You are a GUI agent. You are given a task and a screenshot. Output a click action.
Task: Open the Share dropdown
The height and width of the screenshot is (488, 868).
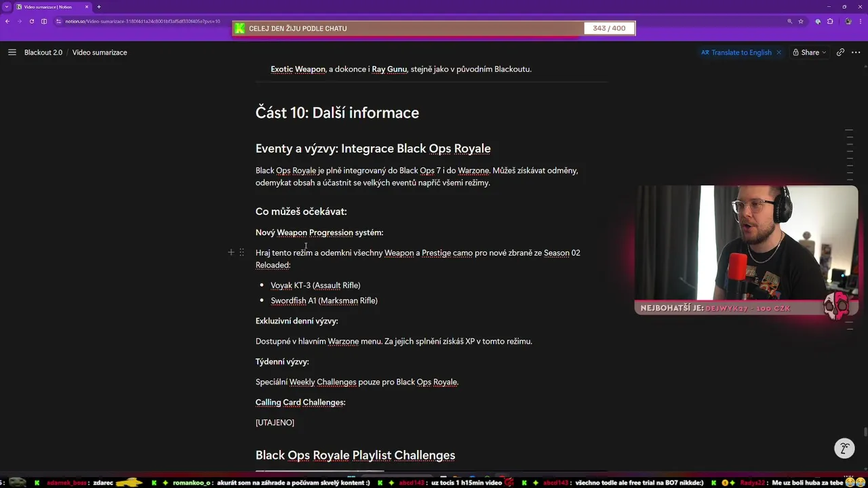coord(810,52)
